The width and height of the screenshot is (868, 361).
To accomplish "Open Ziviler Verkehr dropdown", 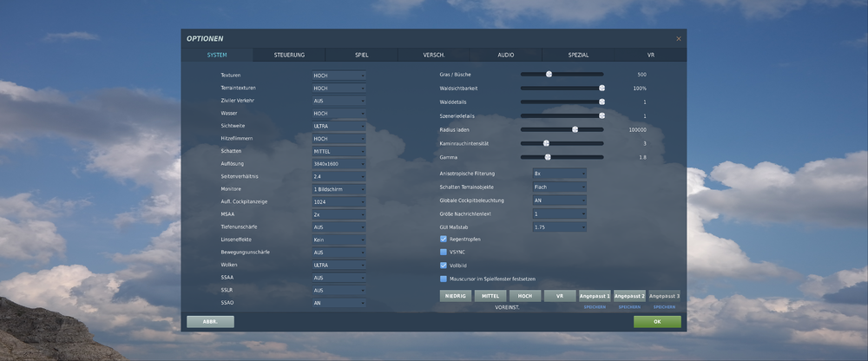I will click(x=339, y=101).
